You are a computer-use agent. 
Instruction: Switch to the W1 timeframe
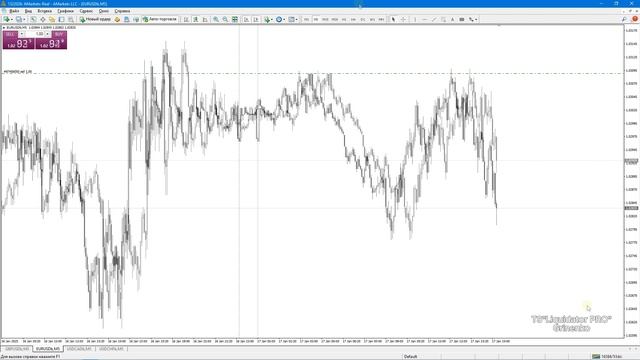click(372, 19)
